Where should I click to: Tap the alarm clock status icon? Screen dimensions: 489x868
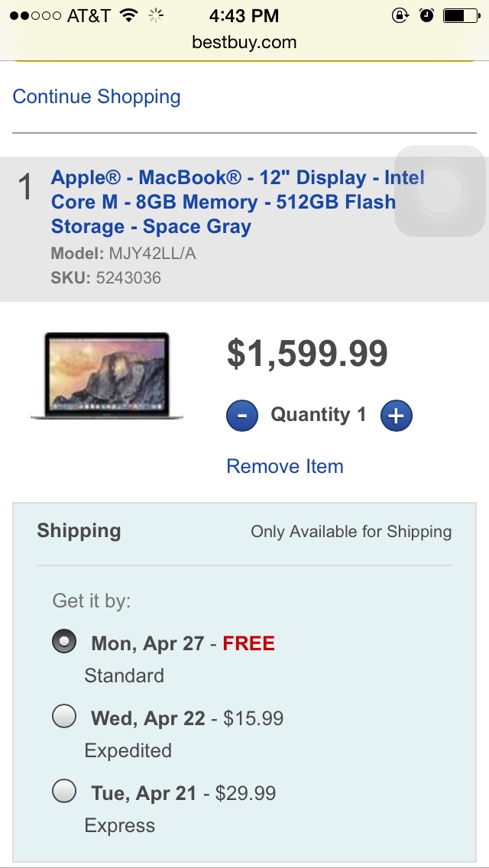pos(426,15)
